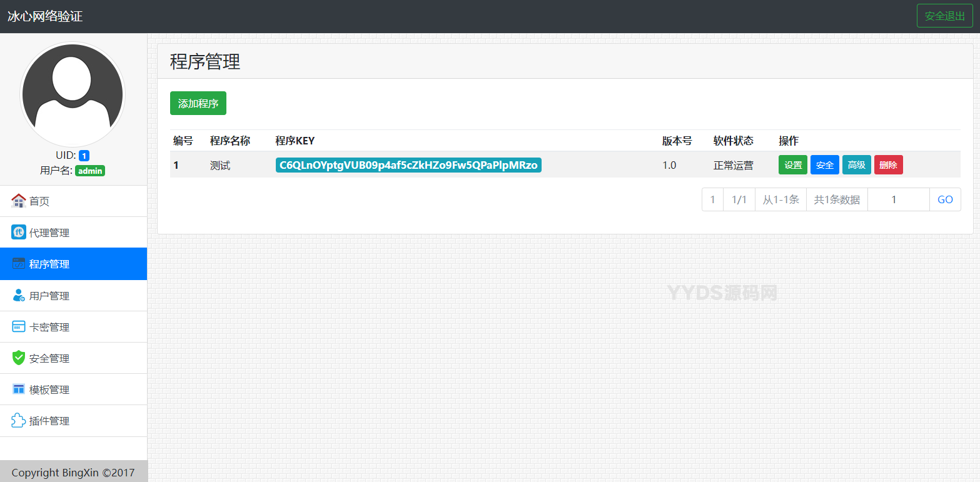Click the 插件管理 puzzle piece icon
The height and width of the screenshot is (482, 980).
pos(19,421)
